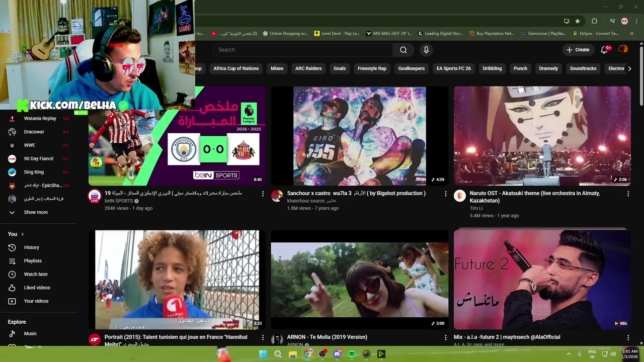Open options menu for ARNON Te Molla video
Screen dimensions: 644x362
445,337
